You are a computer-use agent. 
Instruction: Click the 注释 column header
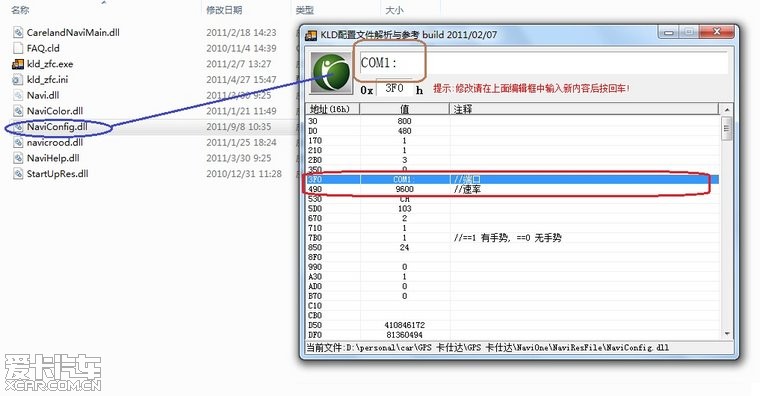coord(585,109)
